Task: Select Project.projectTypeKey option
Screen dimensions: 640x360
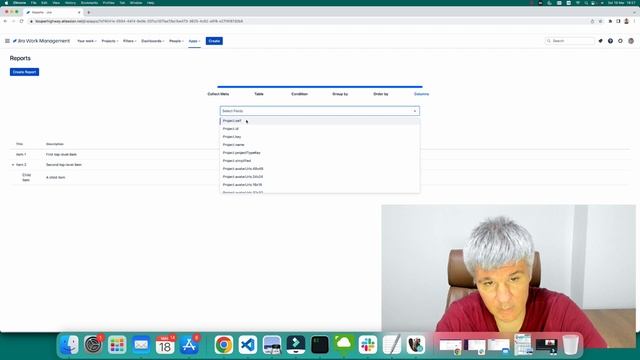Action: [x=320, y=153]
